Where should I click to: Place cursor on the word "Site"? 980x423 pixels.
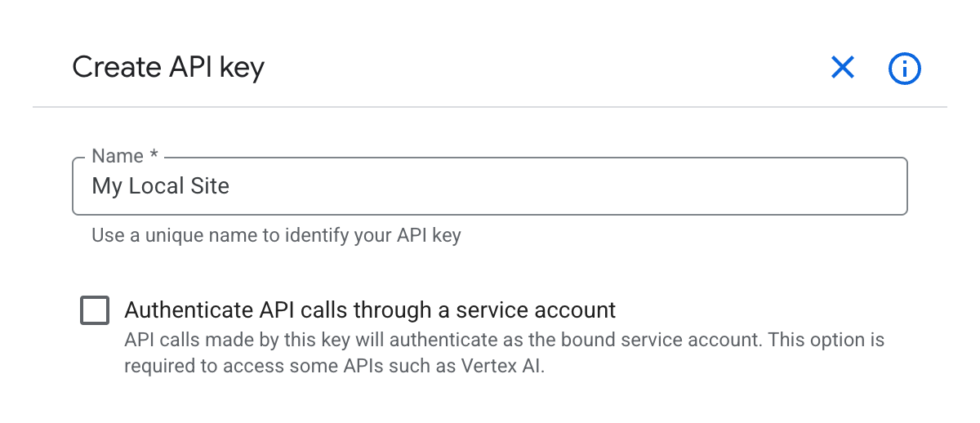point(210,186)
